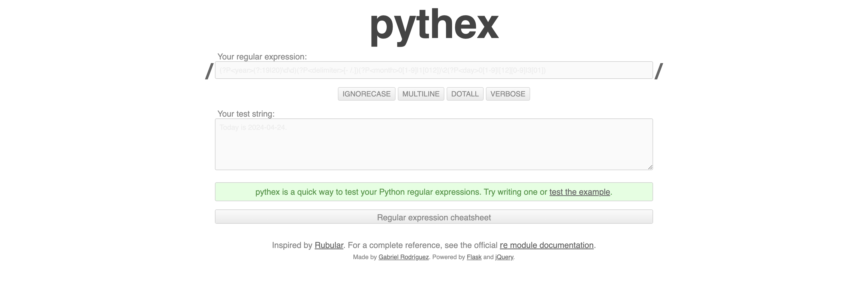The width and height of the screenshot is (868, 286).
Task: Open the 'test the example' link
Action: 579,192
